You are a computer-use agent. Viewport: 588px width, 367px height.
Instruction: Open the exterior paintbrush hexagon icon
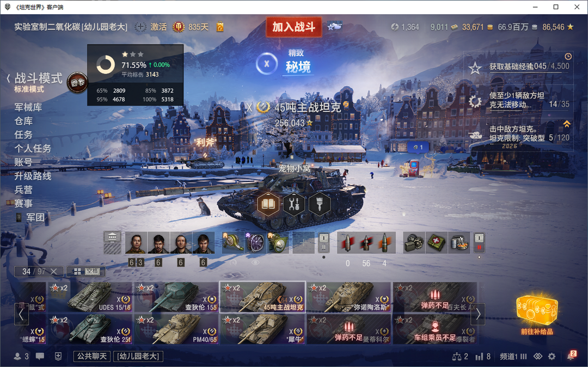[x=320, y=204]
